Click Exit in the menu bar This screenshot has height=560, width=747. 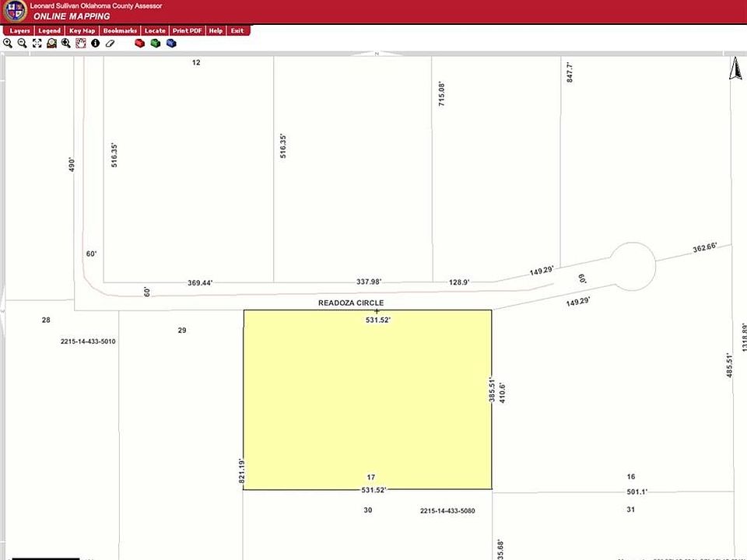tap(237, 30)
